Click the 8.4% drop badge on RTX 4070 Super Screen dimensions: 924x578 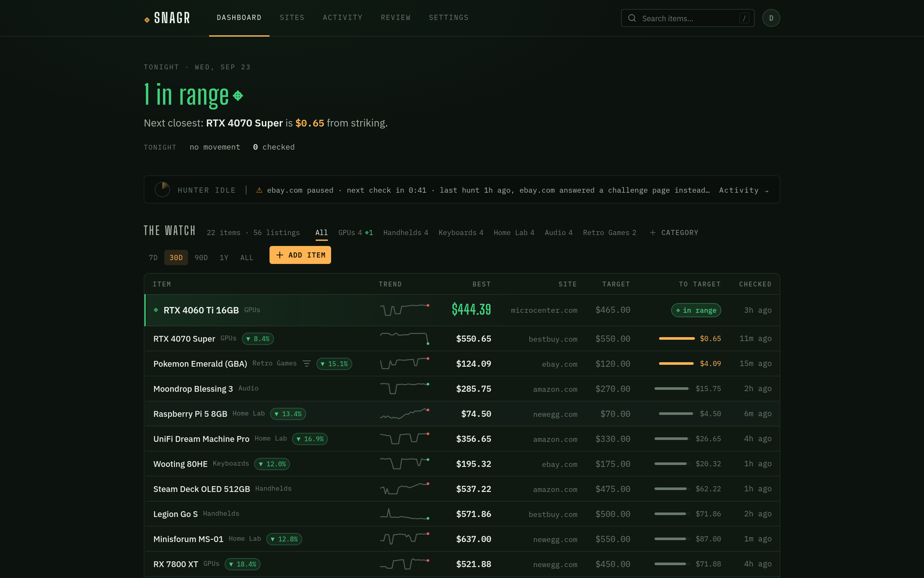point(258,339)
